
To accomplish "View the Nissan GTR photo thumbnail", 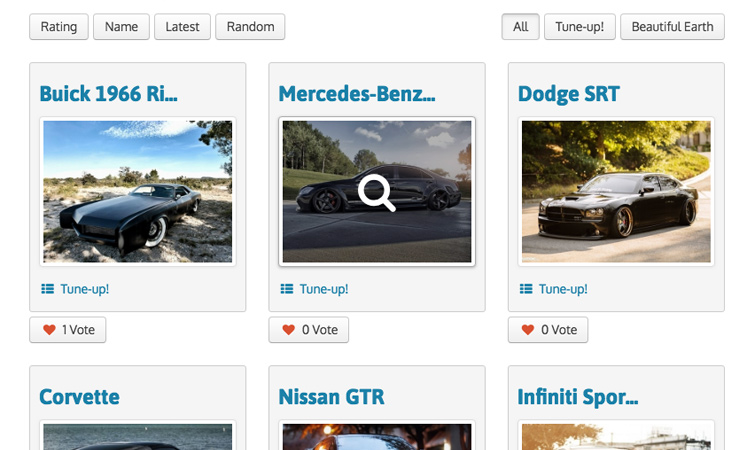I will 377,436.
